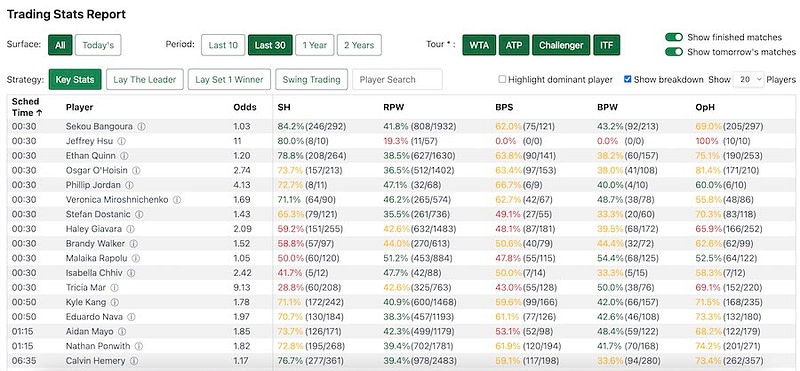800x371 pixels.
Task: Open info icon beside Isabella Chhiv
Action: (x=131, y=273)
